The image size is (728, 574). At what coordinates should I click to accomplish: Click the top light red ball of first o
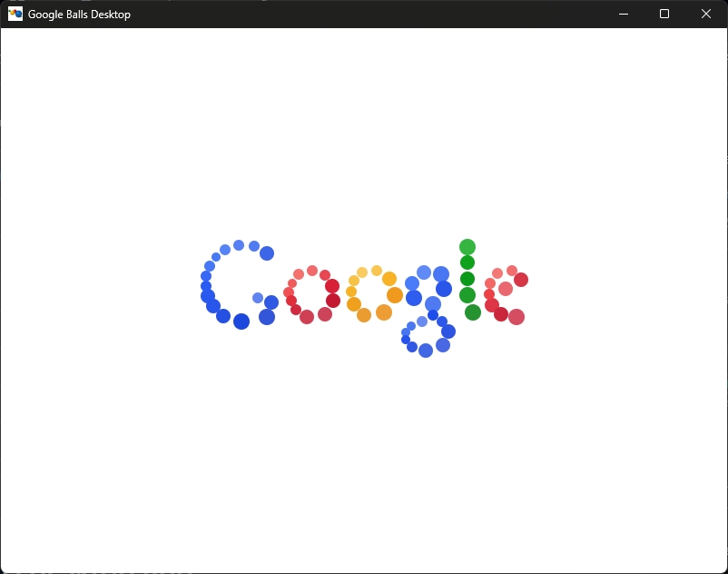[312, 271]
